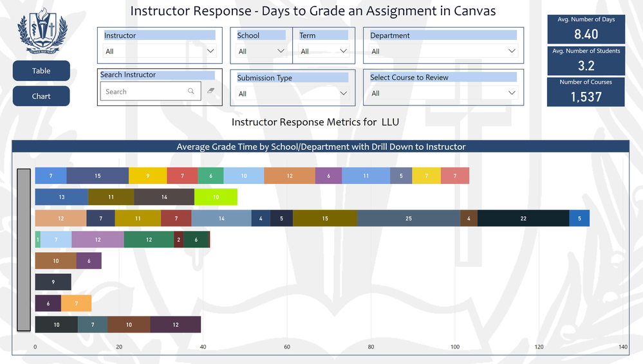Viewport: 643px width, 364px height.
Task: Click the slate blue segment labeled 25
Action: click(x=409, y=219)
